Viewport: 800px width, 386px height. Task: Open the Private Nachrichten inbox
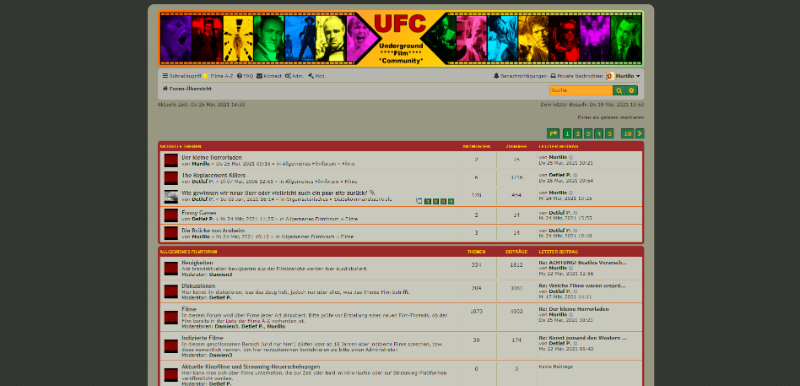576,76
